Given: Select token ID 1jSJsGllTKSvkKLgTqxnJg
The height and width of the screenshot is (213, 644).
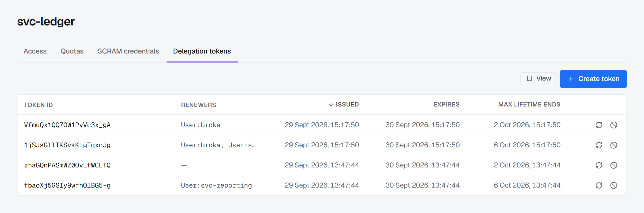Looking at the screenshot, I should [67, 145].
